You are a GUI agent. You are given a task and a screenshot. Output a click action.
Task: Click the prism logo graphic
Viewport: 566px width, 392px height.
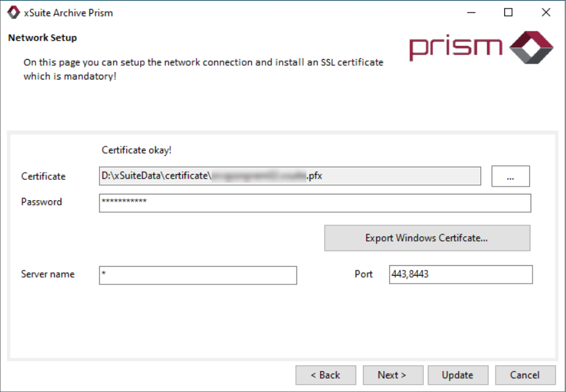(481, 47)
